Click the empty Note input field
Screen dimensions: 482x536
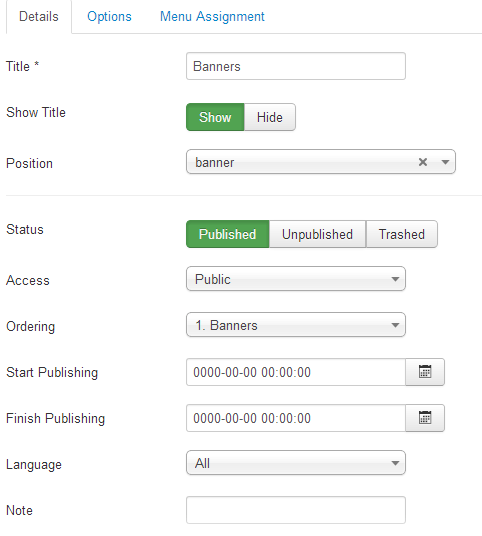[x=296, y=510]
